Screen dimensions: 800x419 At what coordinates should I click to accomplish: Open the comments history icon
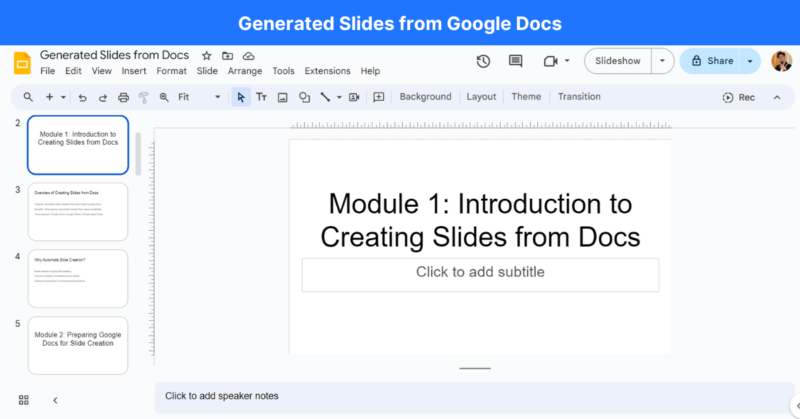click(x=516, y=61)
